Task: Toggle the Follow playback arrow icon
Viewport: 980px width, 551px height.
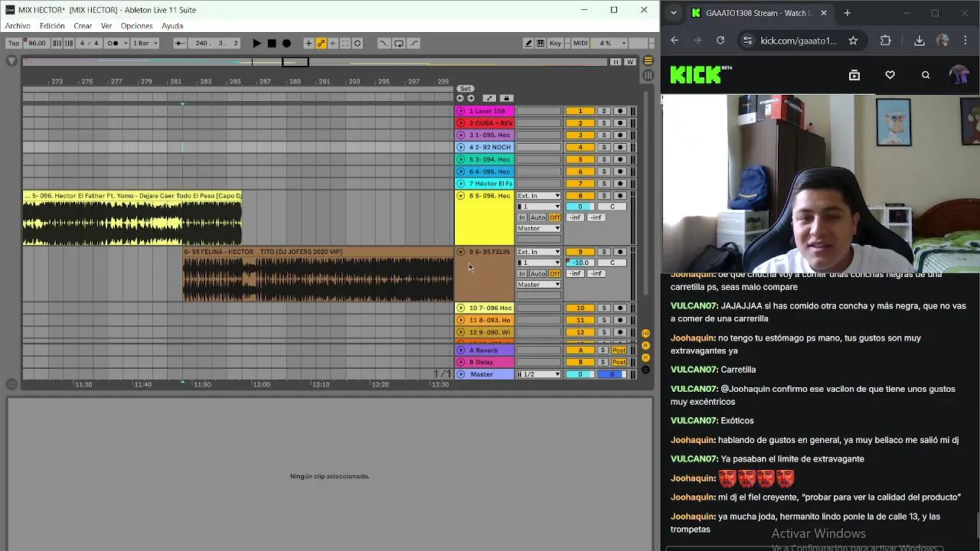Action: [x=179, y=44]
